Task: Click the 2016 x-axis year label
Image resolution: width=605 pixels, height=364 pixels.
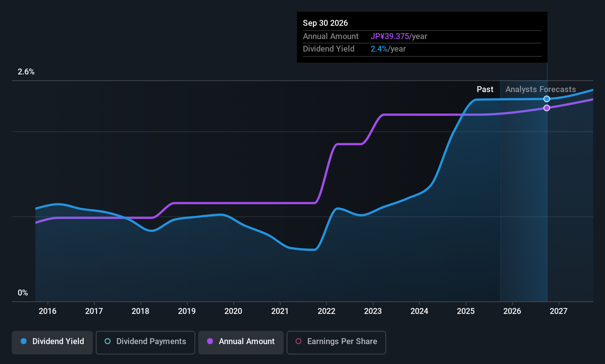Action: coord(48,311)
